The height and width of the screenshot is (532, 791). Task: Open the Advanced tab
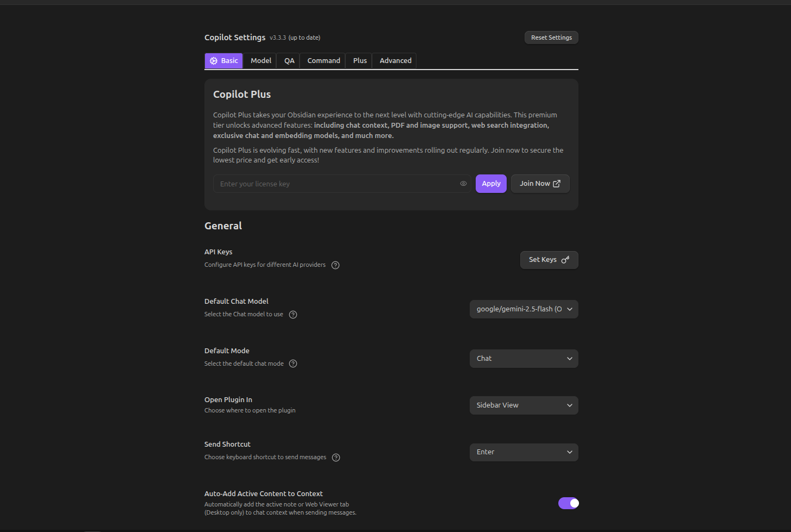pyautogui.click(x=395, y=61)
